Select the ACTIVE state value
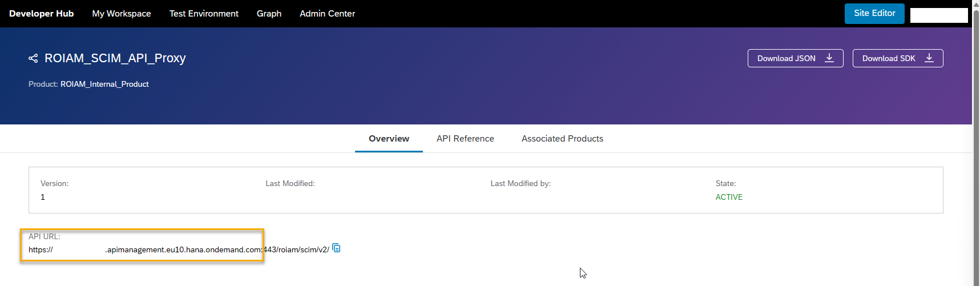 click(729, 197)
